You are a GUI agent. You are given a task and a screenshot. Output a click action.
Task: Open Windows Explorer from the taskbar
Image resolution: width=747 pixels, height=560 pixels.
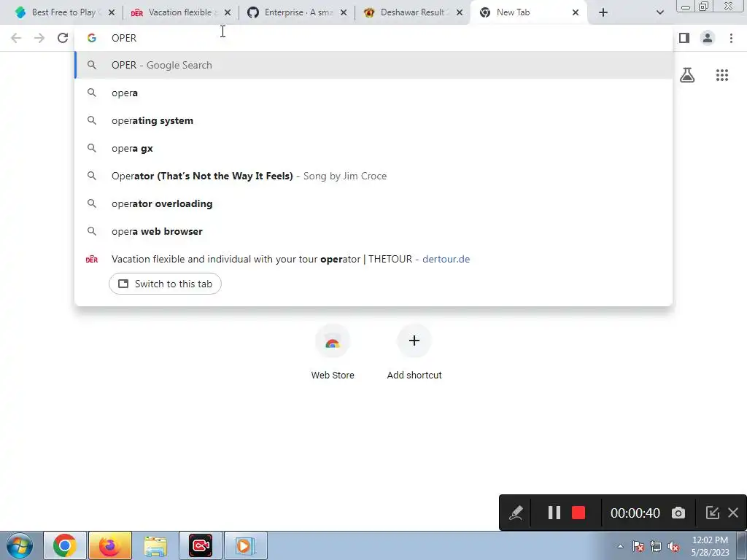click(155, 545)
